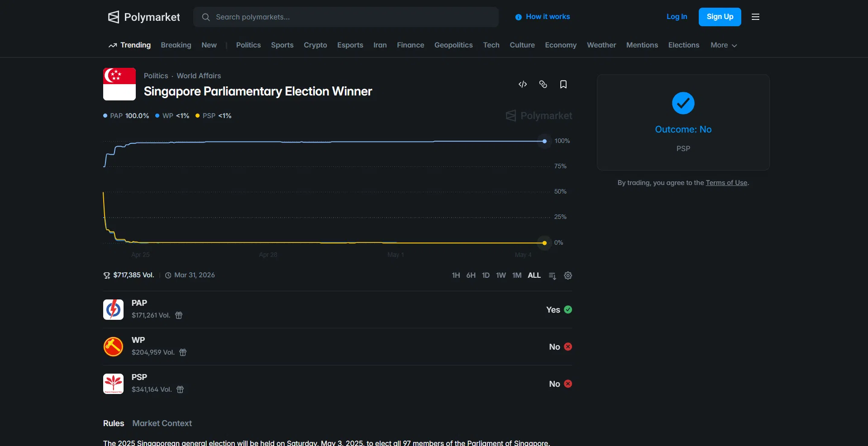
Task: Open the Geopolitics category
Action: click(453, 45)
